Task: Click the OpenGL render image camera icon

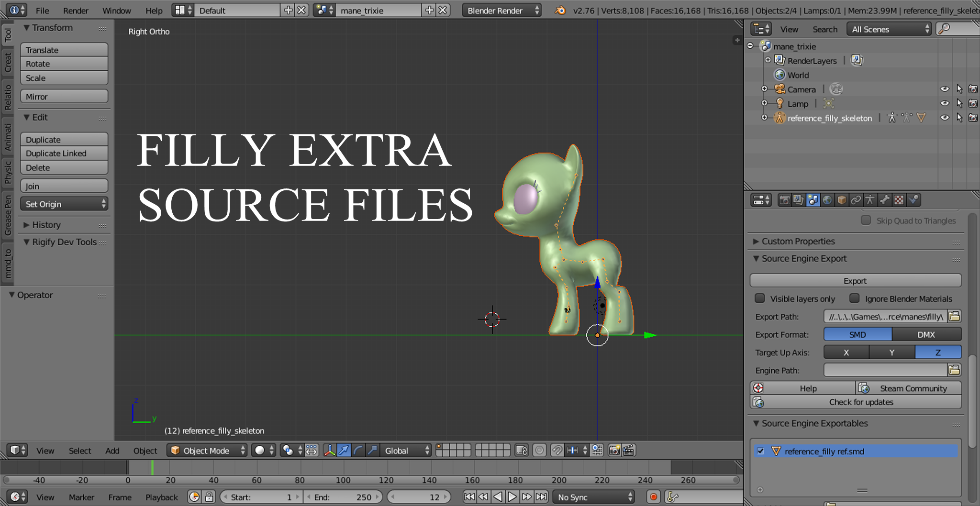Action: [614, 450]
